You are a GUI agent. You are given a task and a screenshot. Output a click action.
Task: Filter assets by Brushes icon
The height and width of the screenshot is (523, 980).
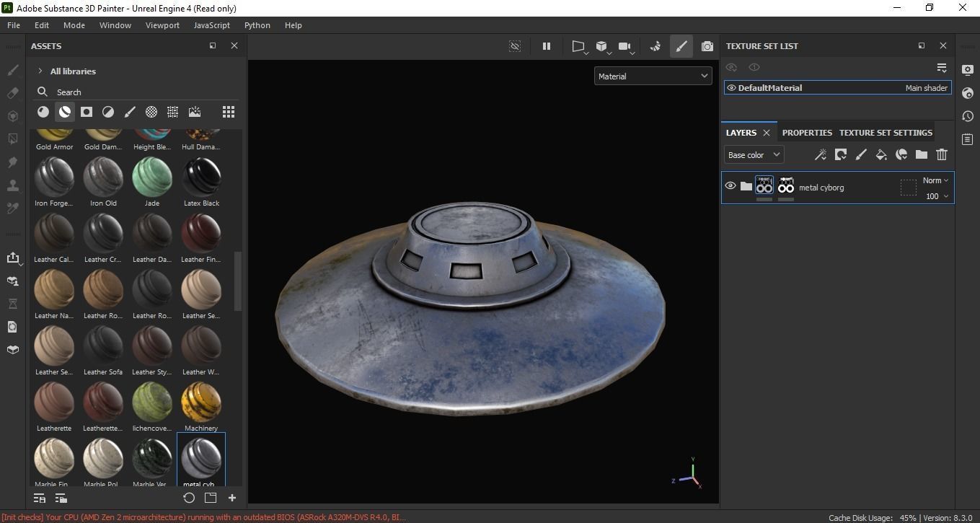coord(130,112)
